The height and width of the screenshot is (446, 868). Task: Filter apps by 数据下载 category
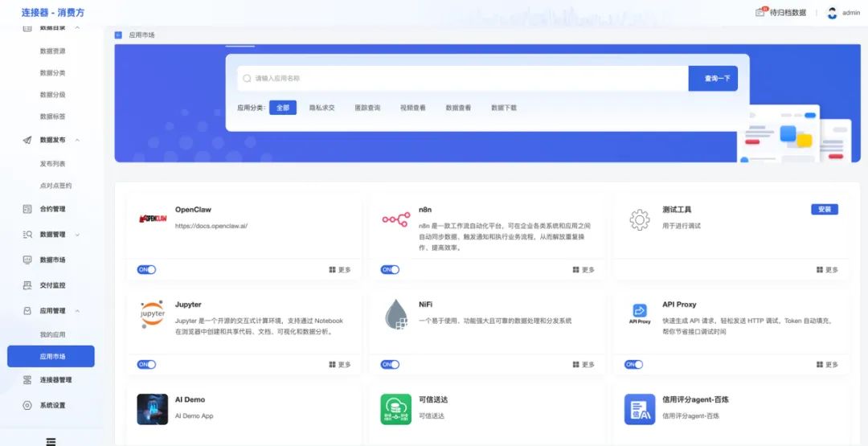(x=504, y=108)
